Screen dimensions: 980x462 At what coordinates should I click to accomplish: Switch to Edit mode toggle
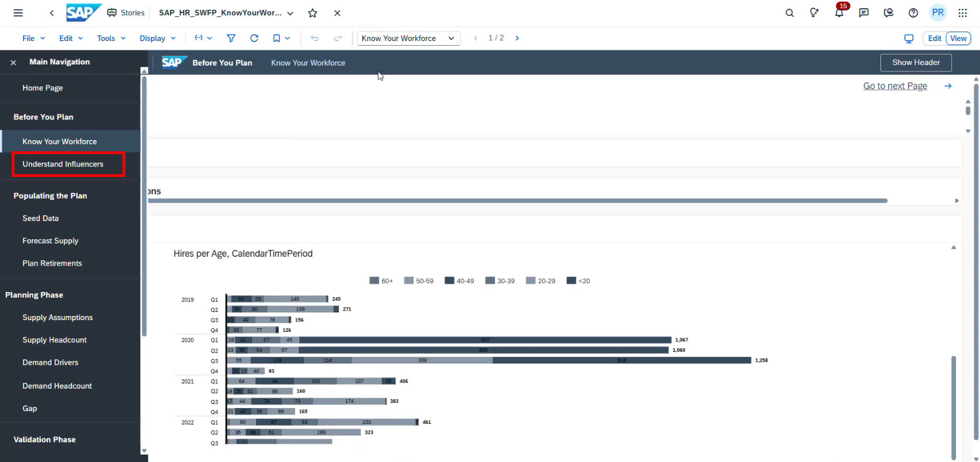935,38
